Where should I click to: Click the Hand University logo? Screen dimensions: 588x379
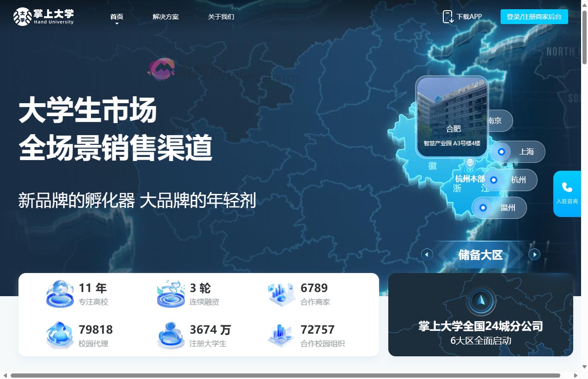43,17
